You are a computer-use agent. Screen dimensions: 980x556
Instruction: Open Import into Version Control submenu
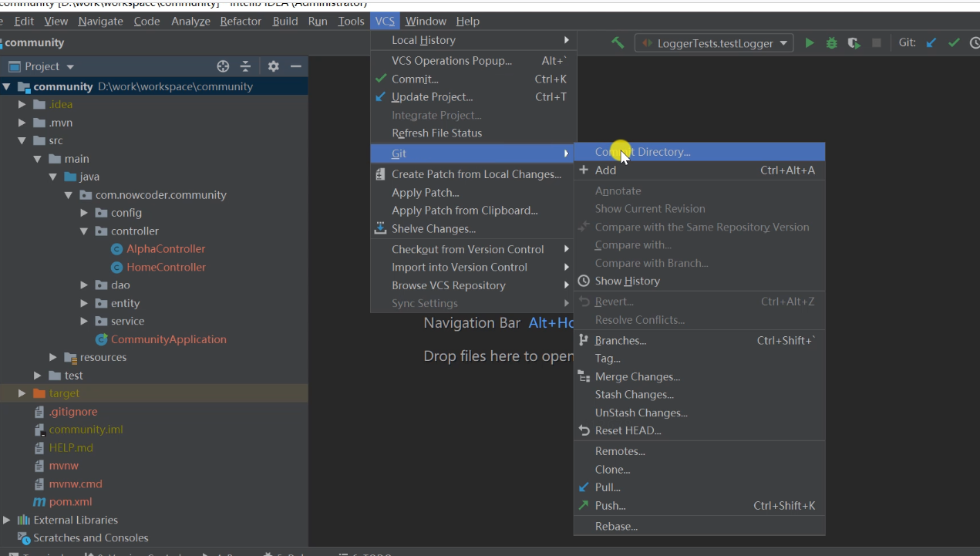tap(473, 267)
